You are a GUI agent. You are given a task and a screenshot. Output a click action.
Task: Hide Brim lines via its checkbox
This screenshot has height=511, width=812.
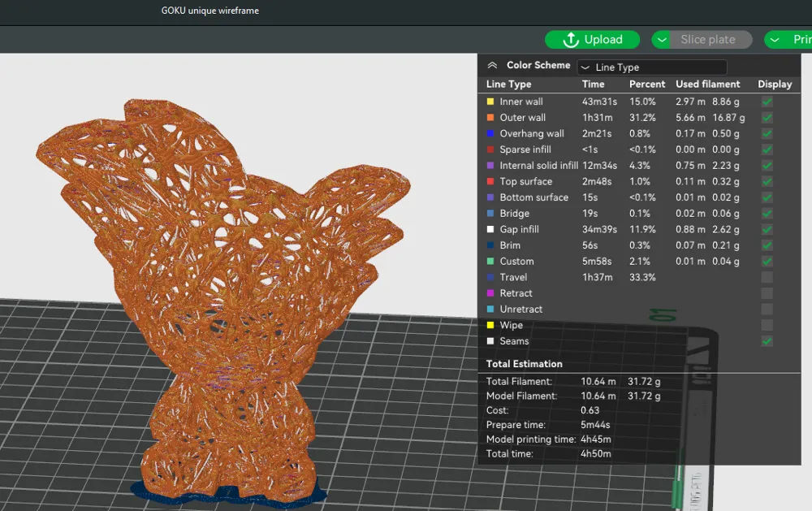[767, 245]
